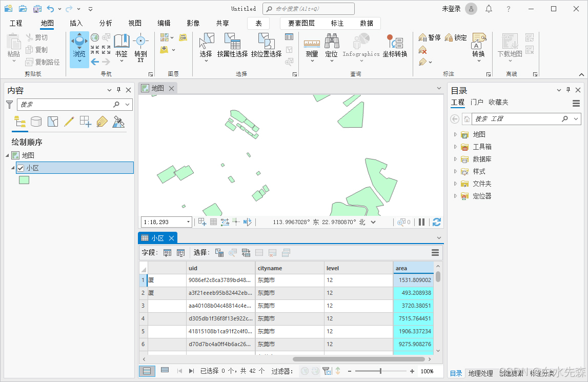Open the table menu hamburger button
Viewport: 588px width, 382px height.
pos(435,253)
